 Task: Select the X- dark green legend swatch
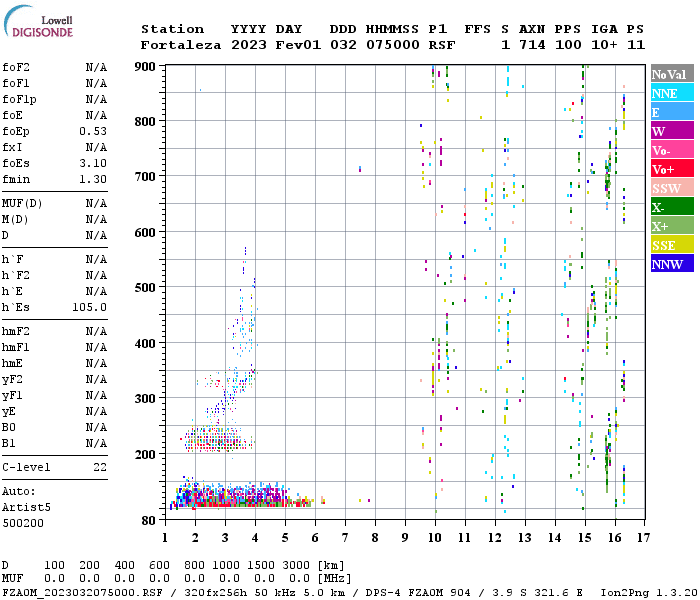[x=672, y=207]
